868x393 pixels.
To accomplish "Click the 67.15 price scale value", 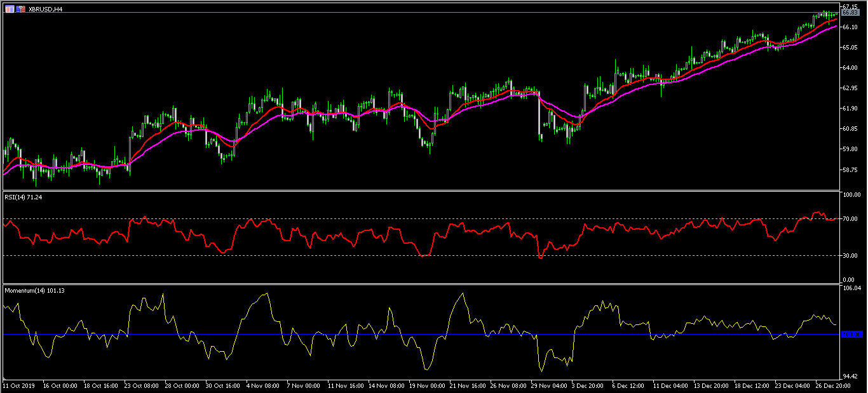I will point(850,6).
